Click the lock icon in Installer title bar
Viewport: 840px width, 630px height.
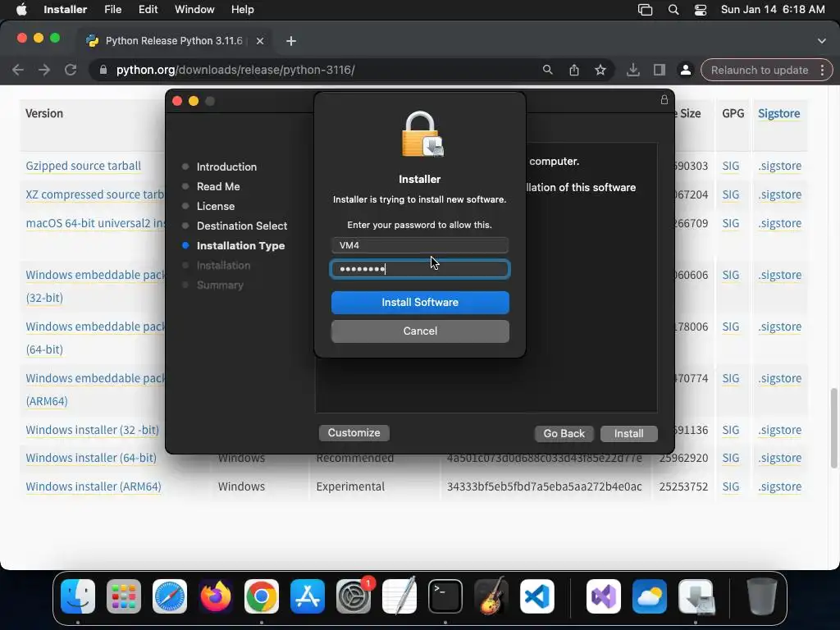click(x=664, y=99)
